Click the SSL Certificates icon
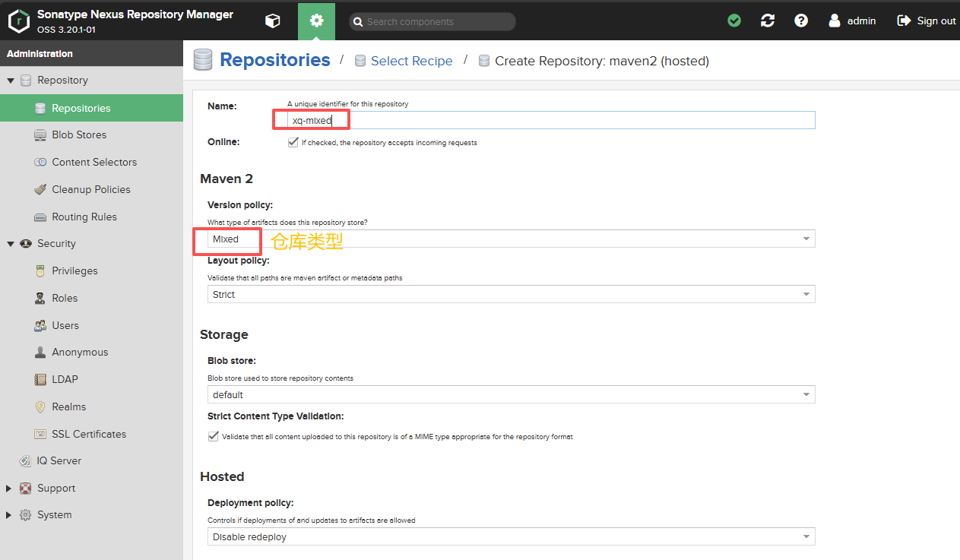The height and width of the screenshot is (560, 960). (x=40, y=434)
